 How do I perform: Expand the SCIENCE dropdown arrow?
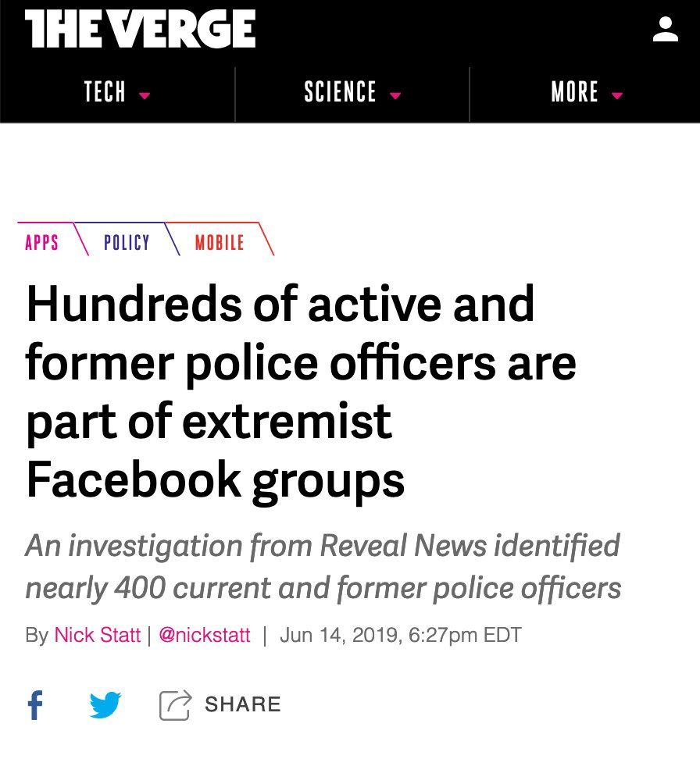click(x=395, y=96)
